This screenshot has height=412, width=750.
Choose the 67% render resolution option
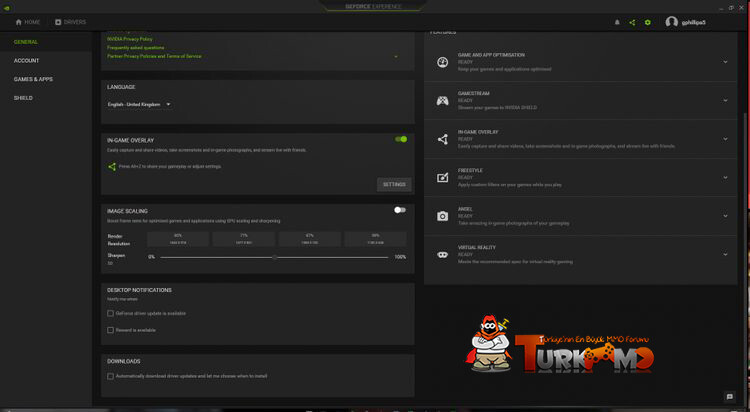[x=310, y=239]
